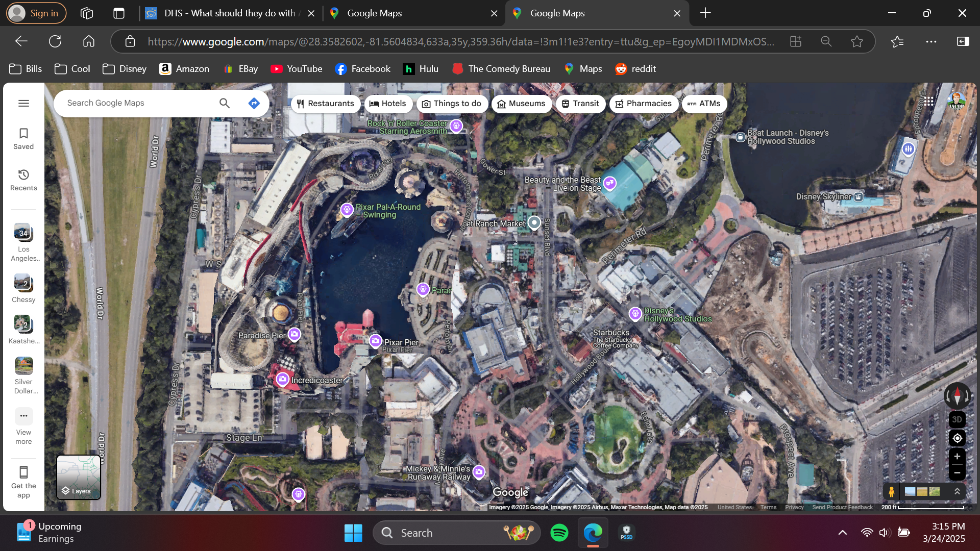This screenshot has width=980, height=551.
Task: Click the Pixar Pier camera marker
Action: [x=375, y=341]
